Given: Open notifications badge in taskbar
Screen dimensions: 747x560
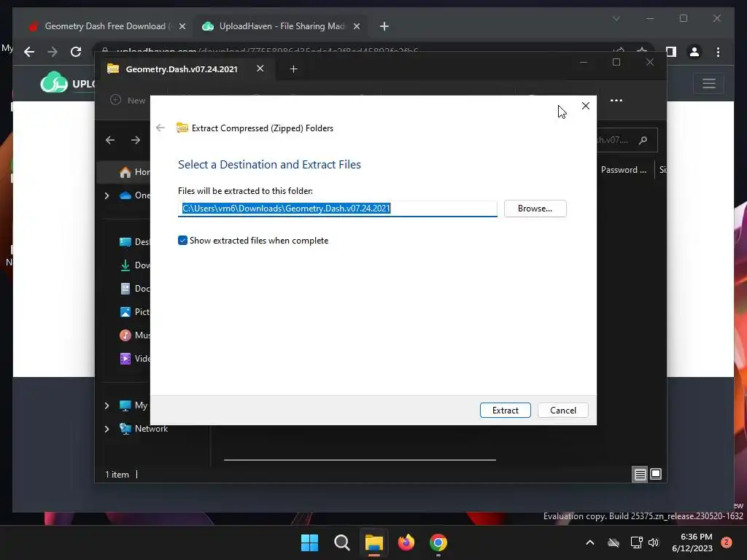Looking at the screenshot, I should click(x=727, y=542).
